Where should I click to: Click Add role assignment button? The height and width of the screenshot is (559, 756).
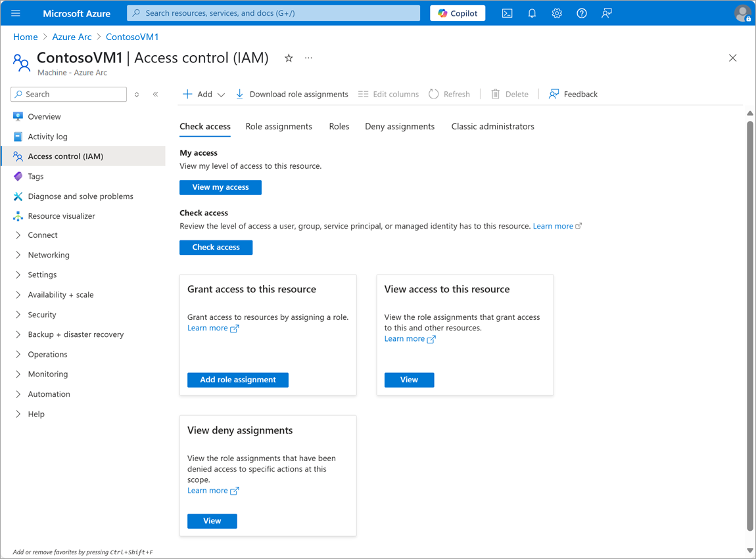(x=238, y=380)
